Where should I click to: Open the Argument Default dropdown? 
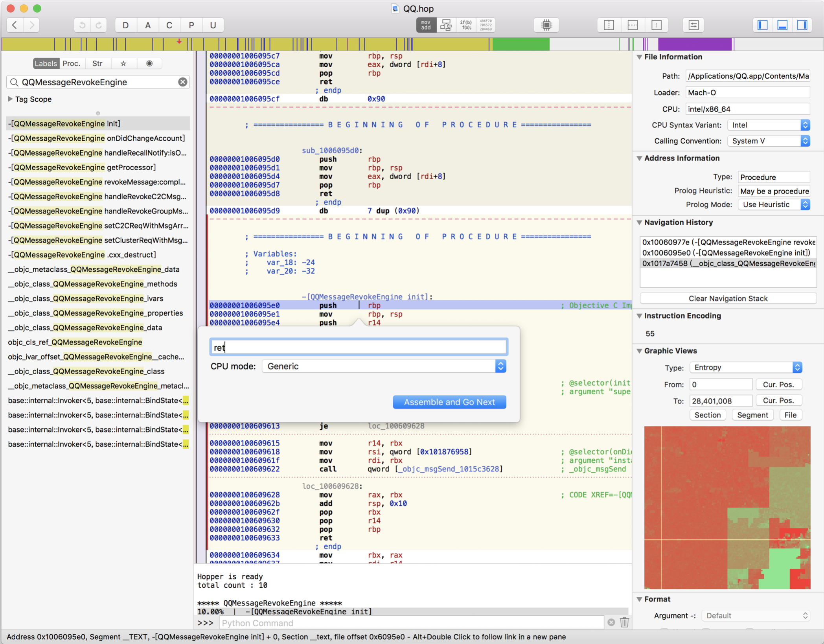click(x=756, y=615)
